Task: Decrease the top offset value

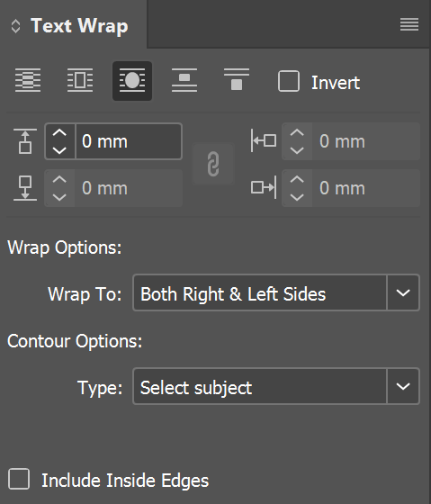Action: click(x=59, y=150)
